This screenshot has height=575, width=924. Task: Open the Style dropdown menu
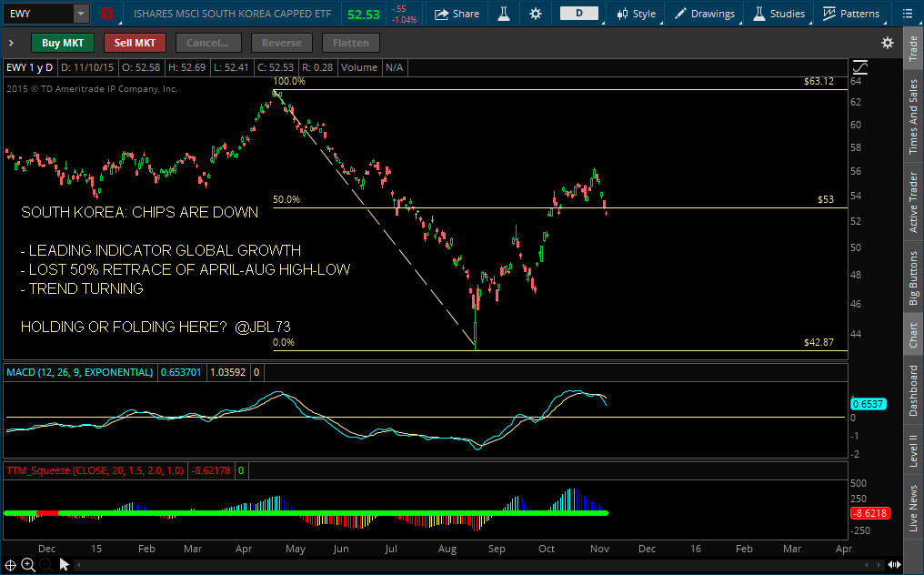coord(637,14)
